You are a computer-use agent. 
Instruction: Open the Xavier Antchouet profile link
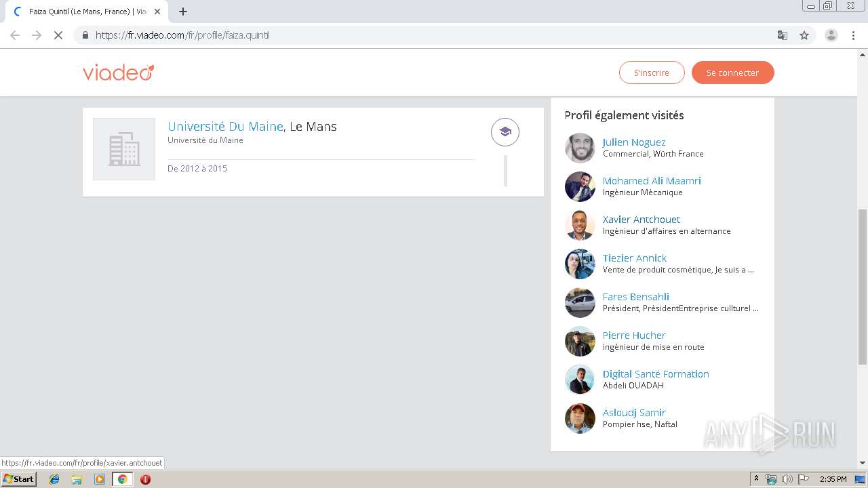[642, 220]
